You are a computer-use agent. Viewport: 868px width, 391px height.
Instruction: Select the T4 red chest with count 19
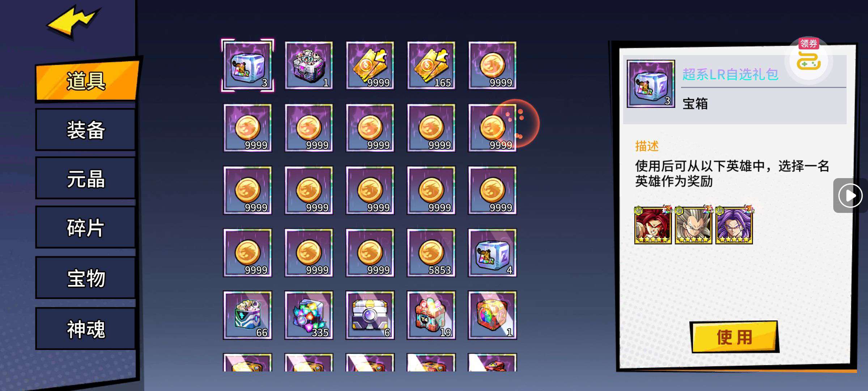[x=431, y=315]
